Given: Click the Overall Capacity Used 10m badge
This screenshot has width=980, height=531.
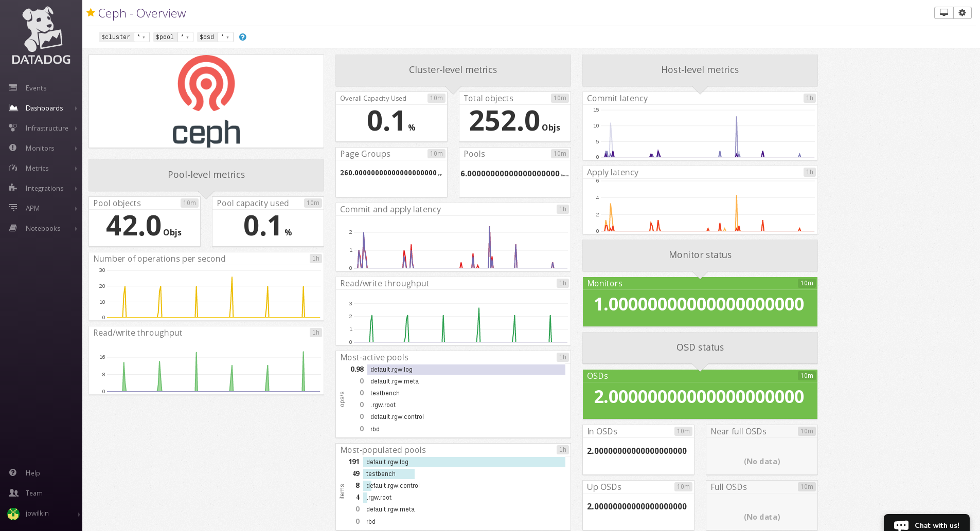Looking at the screenshot, I should coord(436,98).
